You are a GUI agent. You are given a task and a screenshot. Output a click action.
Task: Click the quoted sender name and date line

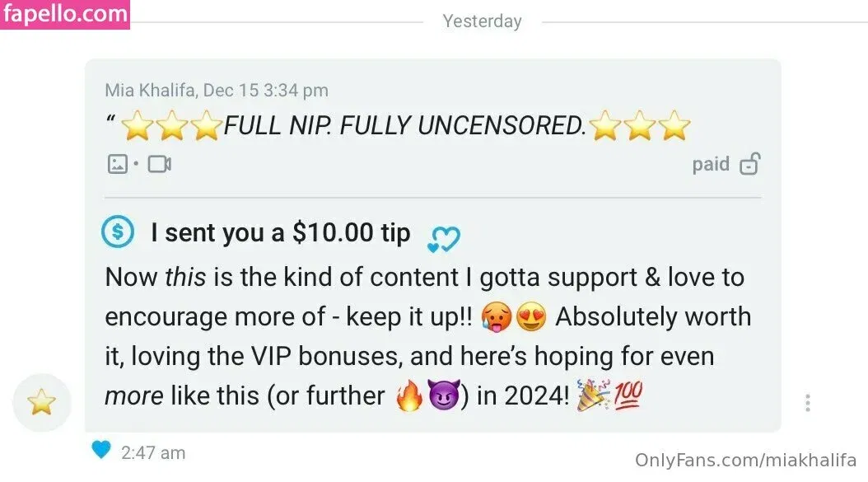(217, 90)
